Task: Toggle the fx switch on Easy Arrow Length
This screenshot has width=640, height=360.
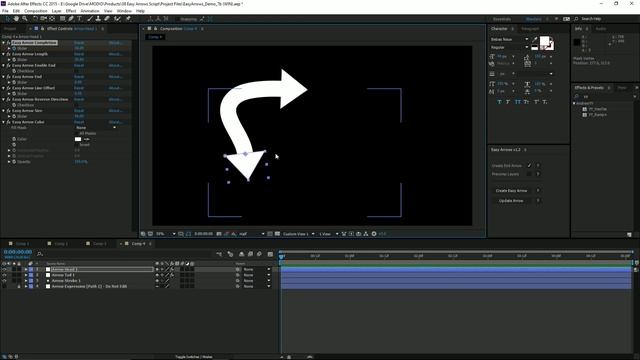Action: [x=9, y=54]
